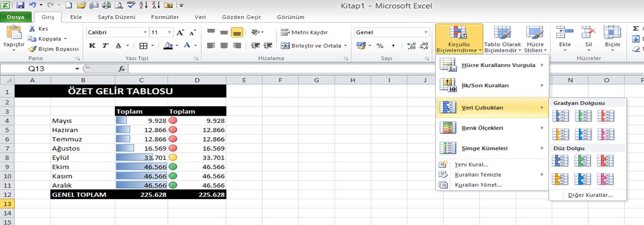Increase font size with large A
The width and height of the screenshot is (644, 225).
click(180, 32)
